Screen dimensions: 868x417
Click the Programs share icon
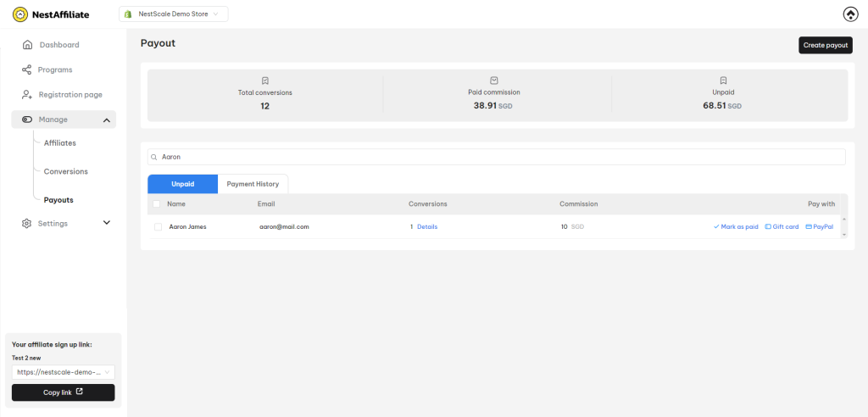click(26, 69)
